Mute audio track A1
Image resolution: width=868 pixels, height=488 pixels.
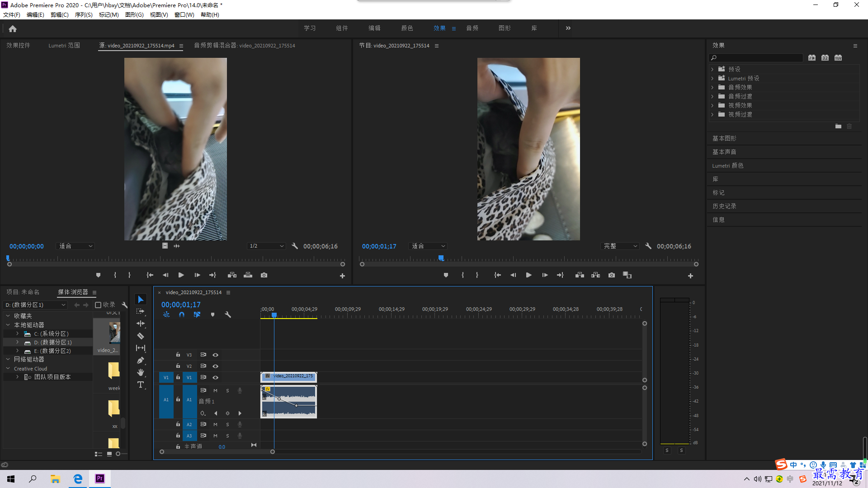pos(215,390)
